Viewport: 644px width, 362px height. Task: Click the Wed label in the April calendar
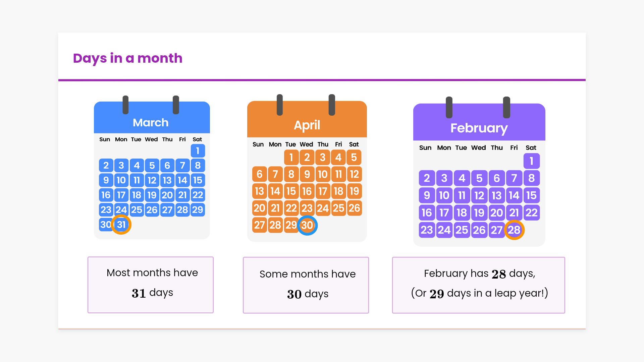[306, 144]
